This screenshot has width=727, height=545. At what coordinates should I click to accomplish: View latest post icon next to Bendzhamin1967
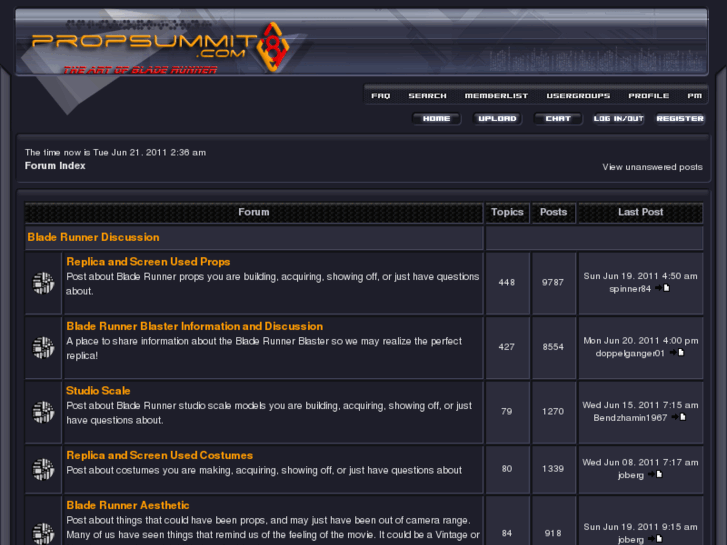(679, 417)
